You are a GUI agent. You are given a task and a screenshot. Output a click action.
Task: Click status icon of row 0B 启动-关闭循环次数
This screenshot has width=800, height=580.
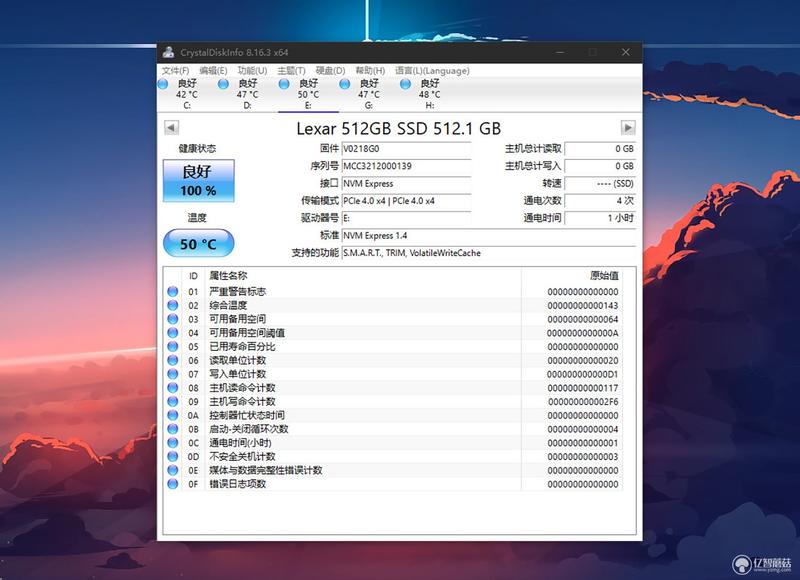(172, 429)
